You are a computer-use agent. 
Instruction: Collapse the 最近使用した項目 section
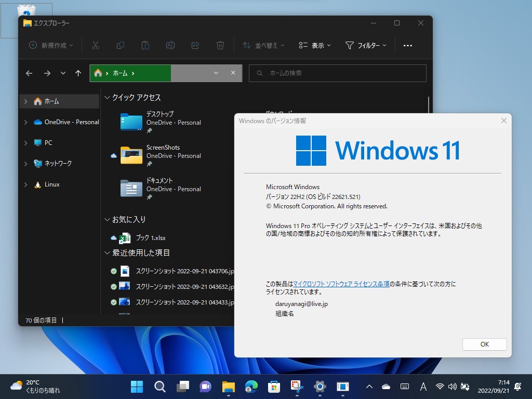click(107, 253)
